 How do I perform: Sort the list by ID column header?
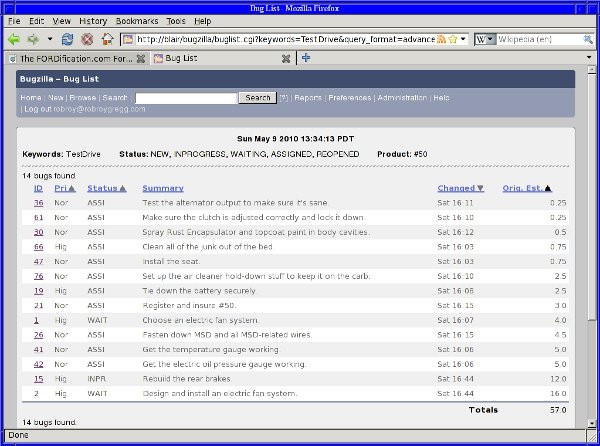[38, 188]
